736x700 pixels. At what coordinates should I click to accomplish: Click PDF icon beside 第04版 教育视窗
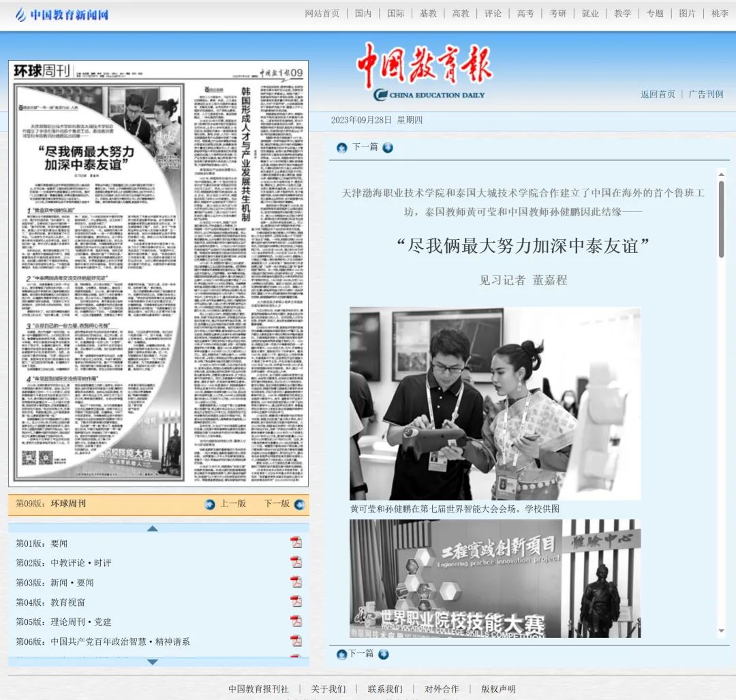[x=296, y=602]
